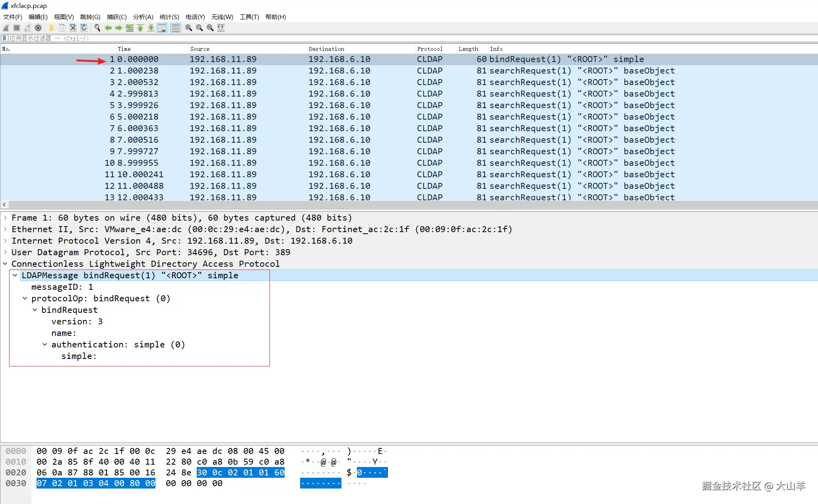Click the close capture file icon

[x=73, y=28]
